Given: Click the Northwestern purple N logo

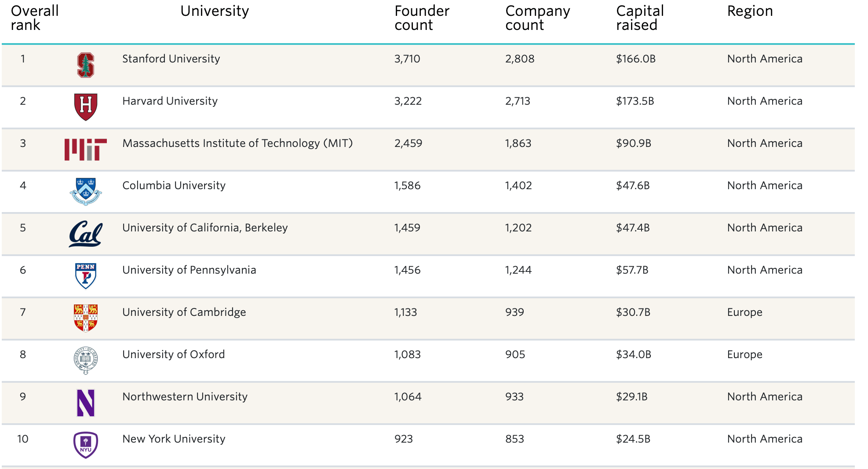Looking at the screenshot, I should click(x=86, y=403).
